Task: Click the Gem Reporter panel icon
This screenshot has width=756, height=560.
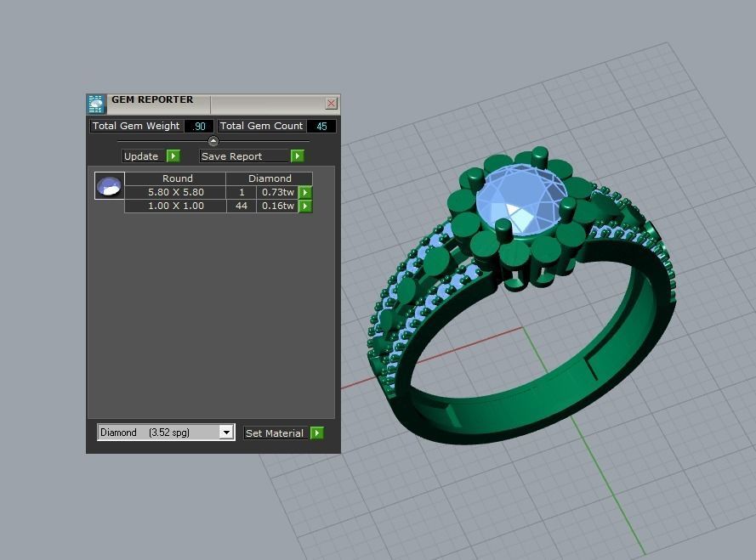Action: point(96,104)
